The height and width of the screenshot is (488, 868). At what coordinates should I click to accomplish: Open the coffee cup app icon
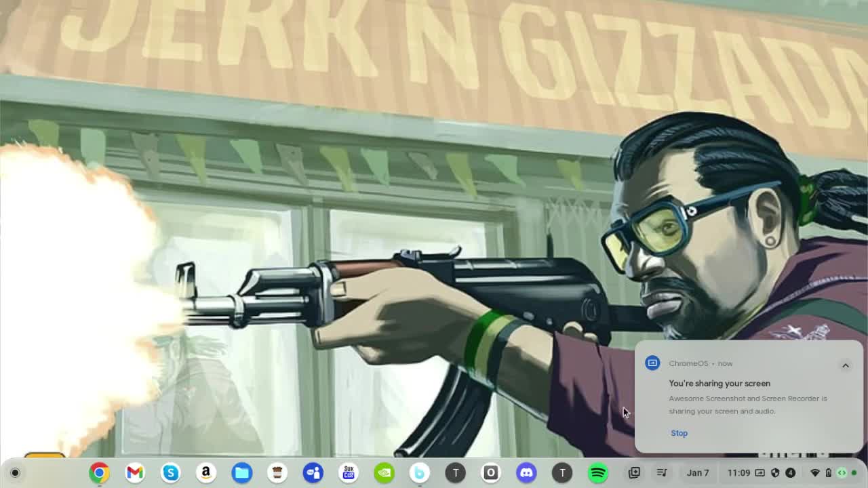coord(277,472)
